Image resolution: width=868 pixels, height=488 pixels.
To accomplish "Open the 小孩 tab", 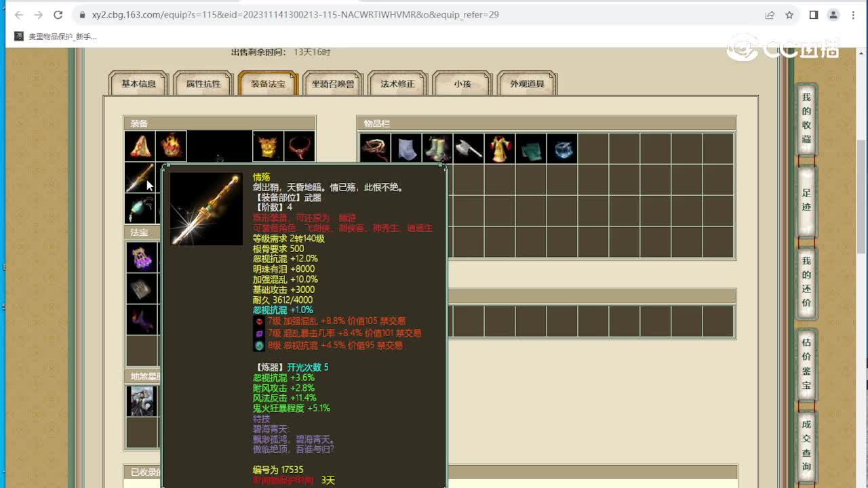I will [462, 84].
